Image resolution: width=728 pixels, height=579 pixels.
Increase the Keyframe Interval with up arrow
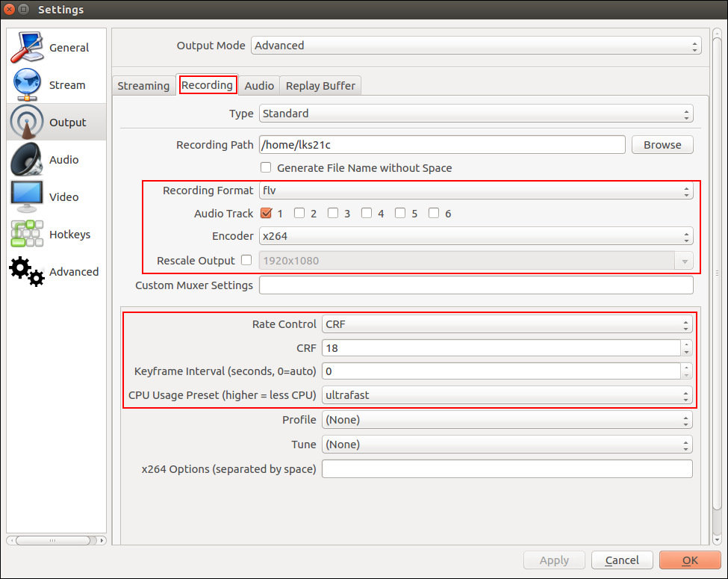pos(687,368)
